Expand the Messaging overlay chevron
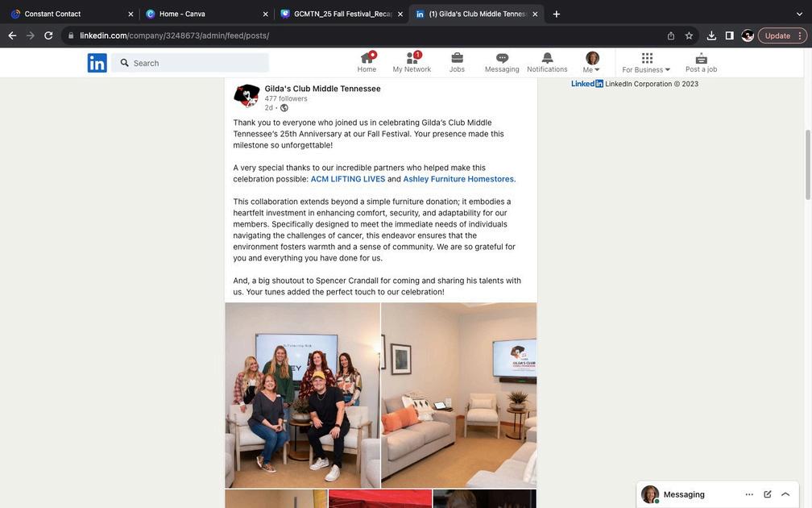 coord(785,494)
